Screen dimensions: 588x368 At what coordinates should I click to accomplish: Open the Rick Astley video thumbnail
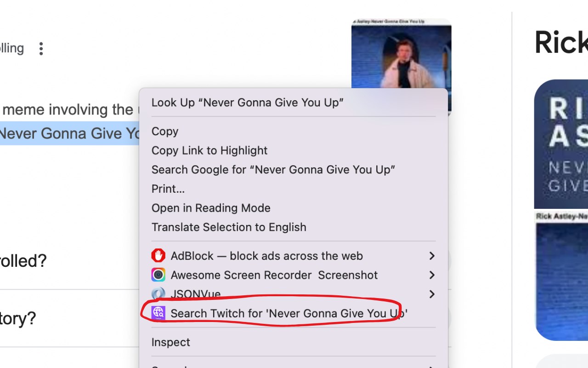pyautogui.click(x=401, y=53)
